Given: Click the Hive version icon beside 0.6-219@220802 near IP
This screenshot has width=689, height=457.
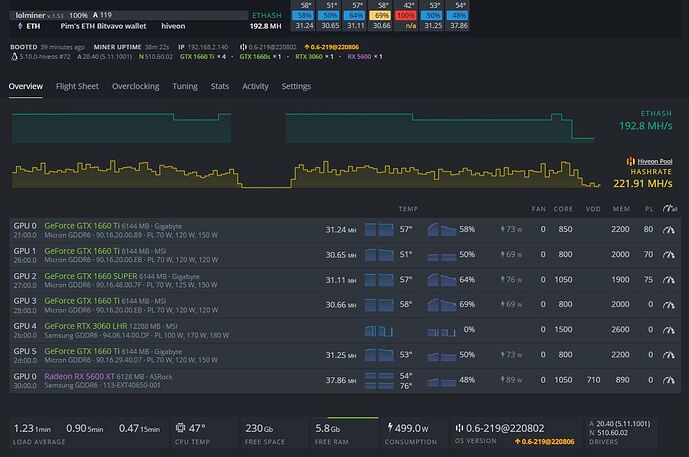Looking at the screenshot, I should (x=243, y=47).
